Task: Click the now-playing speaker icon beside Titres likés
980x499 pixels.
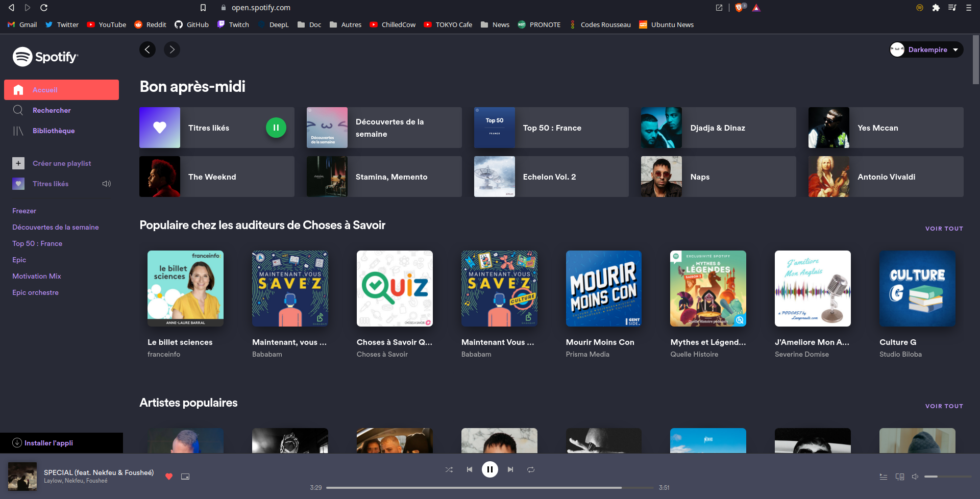Action: pos(107,184)
